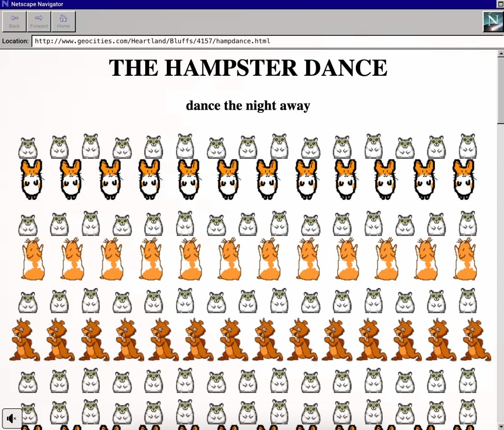Maximize the Netscape Navigator window
Screen dimensions: 504x430
[500, 4]
